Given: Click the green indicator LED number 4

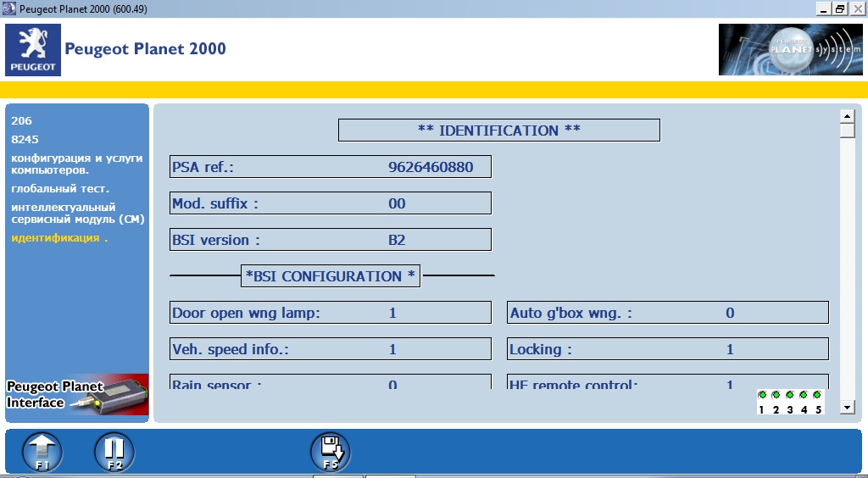Looking at the screenshot, I should click(804, 395).
